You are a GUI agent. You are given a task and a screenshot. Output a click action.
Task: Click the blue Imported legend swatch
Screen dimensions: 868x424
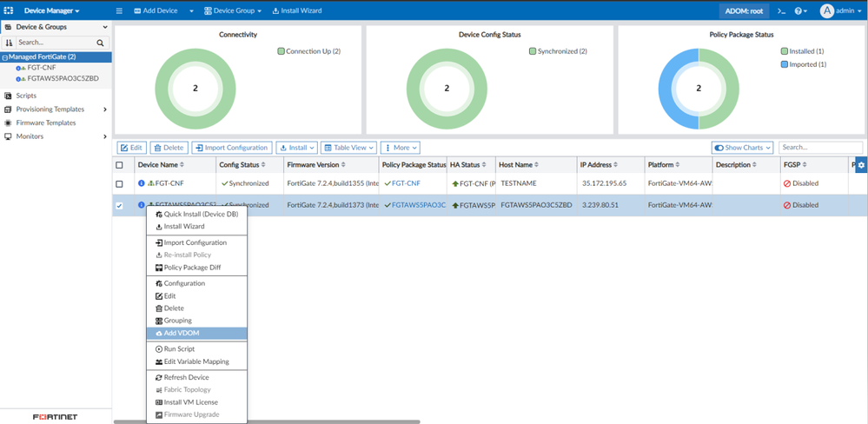tap(784, 64)
